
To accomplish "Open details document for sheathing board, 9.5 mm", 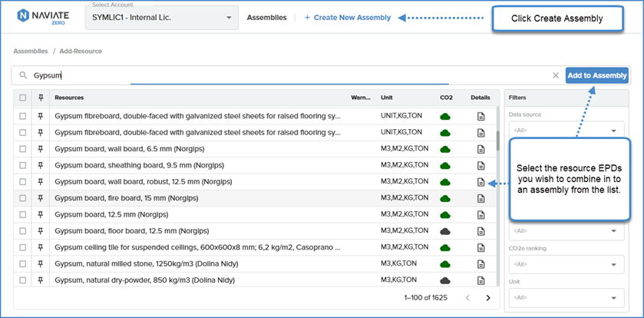I will tap(481, 166).
